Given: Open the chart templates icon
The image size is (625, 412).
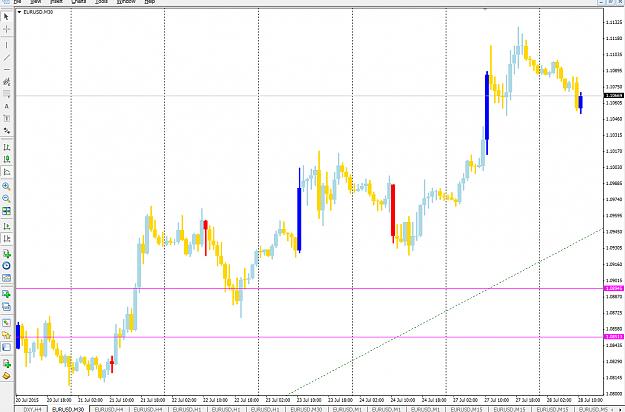Looking at the screenshot, I should point(6,278).
